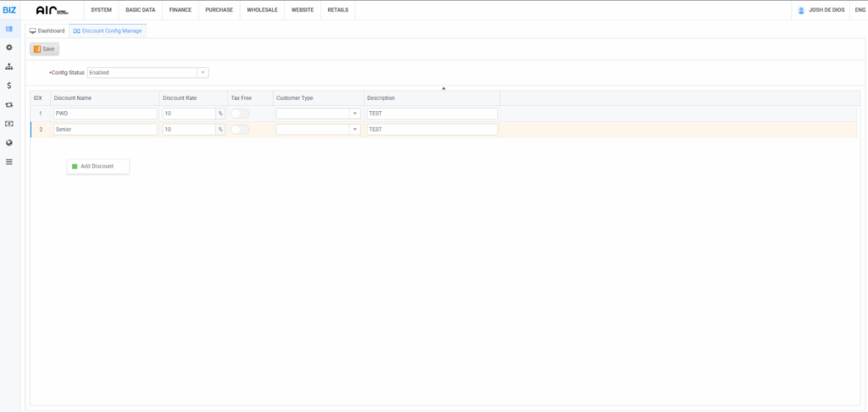868x412 pixels.
Task: Expand Customer Type dropdown for Senior row
Action: pyautogui.click(x=354, y=130)
